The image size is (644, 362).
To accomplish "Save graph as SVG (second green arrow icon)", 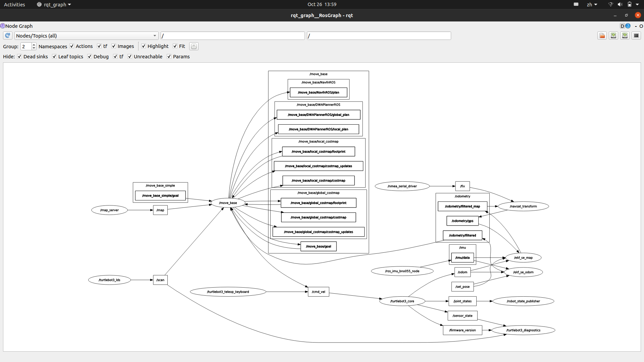I will [x=625, y=36].
